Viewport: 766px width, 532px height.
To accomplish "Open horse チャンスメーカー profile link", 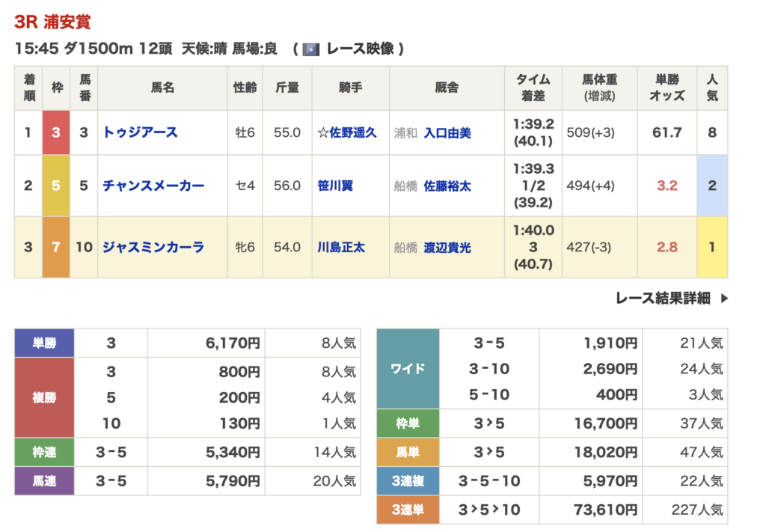I will [153, 186].
